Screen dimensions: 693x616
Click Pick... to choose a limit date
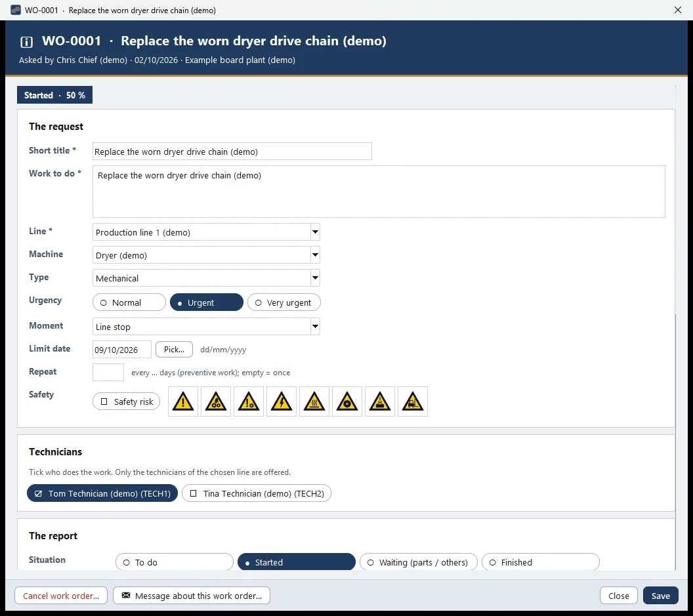pos(174,349)
